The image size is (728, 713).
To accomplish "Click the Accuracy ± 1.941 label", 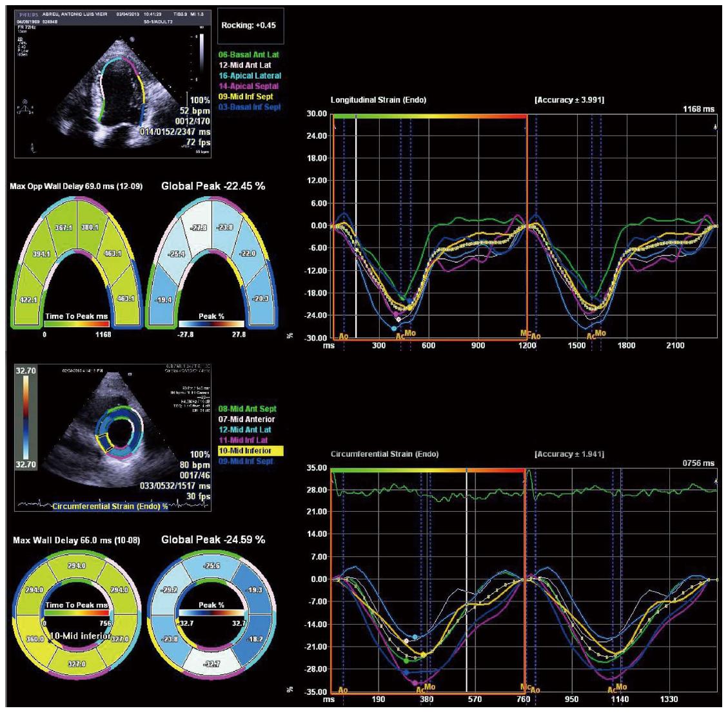I will click(569, 454).
